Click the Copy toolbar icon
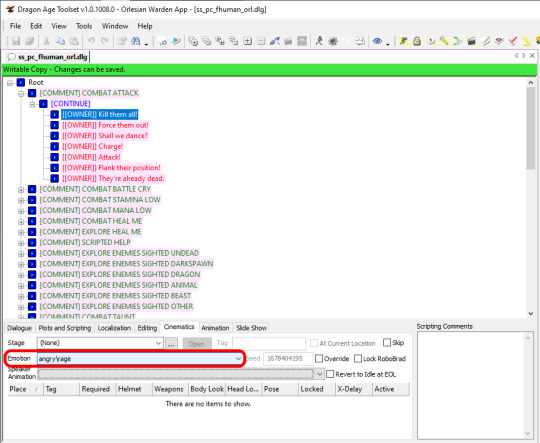This screenshot has height=443, width=540. point(60,41)
